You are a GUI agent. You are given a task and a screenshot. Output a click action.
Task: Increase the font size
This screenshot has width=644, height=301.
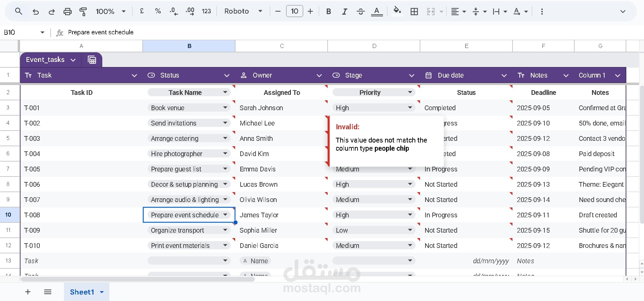coord(310,11)
